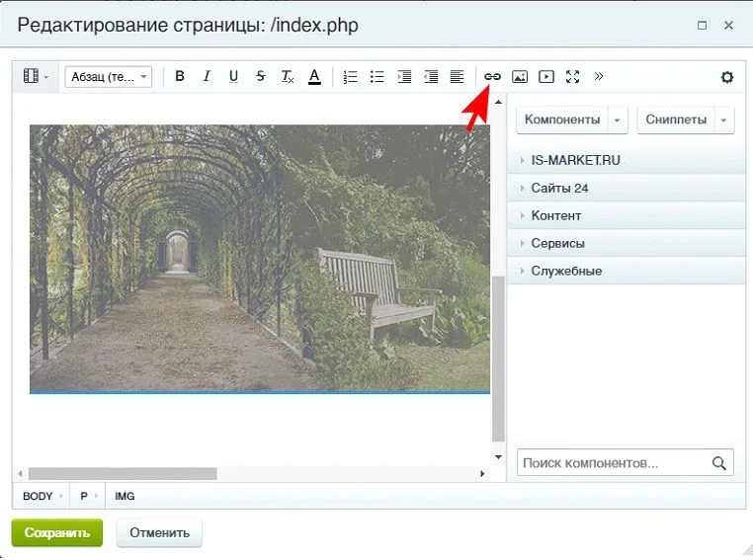This screenshot has height=560, width=753.
Task: Open the Компоненты panel
Action: point(562,120)
